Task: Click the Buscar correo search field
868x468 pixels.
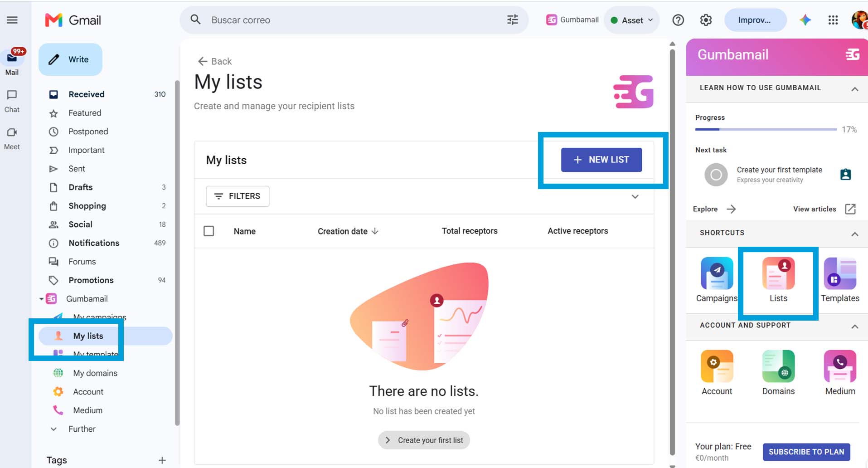Action: tap(354, 20)
